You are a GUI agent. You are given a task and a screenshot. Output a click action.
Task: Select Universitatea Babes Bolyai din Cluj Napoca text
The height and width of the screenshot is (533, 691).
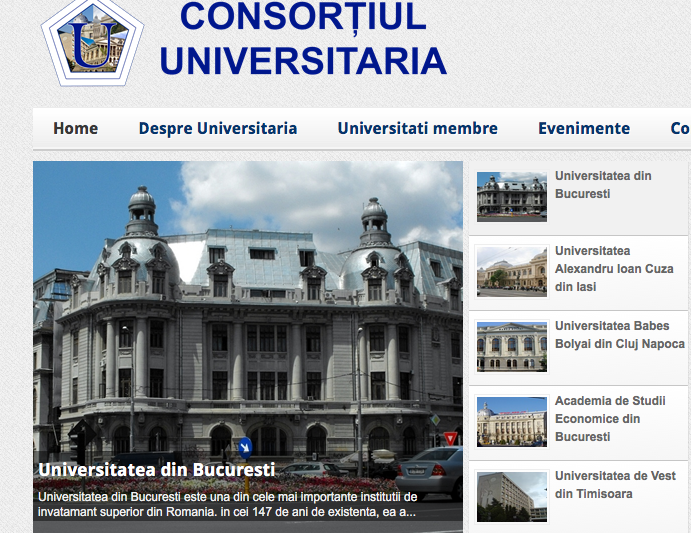click(x=620, y=334)
